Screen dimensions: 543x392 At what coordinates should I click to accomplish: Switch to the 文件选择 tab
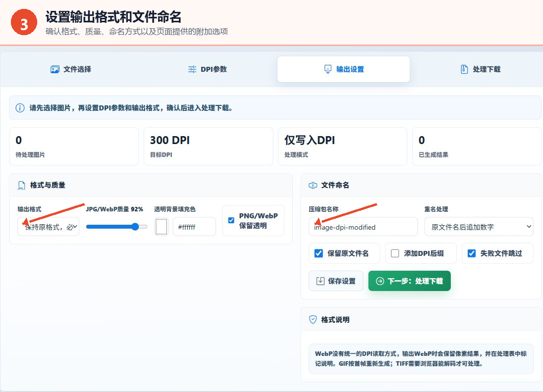71,69
